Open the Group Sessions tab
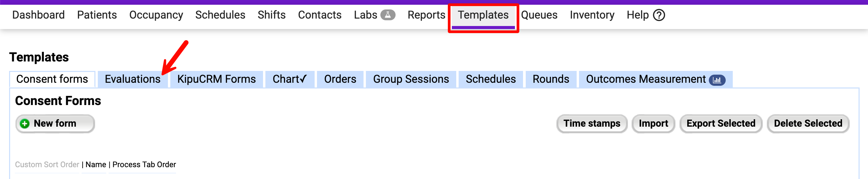Image resolution: width=868 pixels, height=179 pixels. (x=411, y=79)
